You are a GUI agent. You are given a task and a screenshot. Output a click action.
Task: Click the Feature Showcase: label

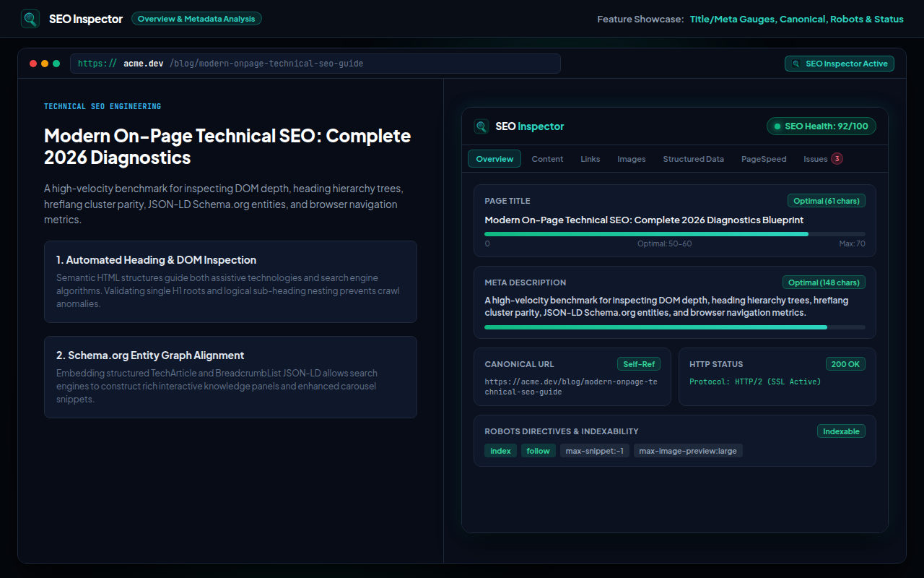point(640,19)
